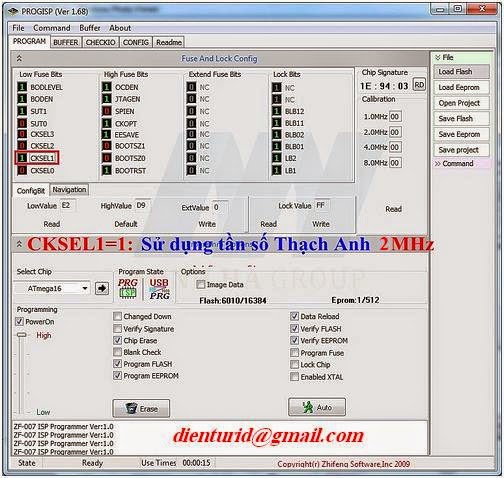Switch to the Readme tab

(169, 42)
